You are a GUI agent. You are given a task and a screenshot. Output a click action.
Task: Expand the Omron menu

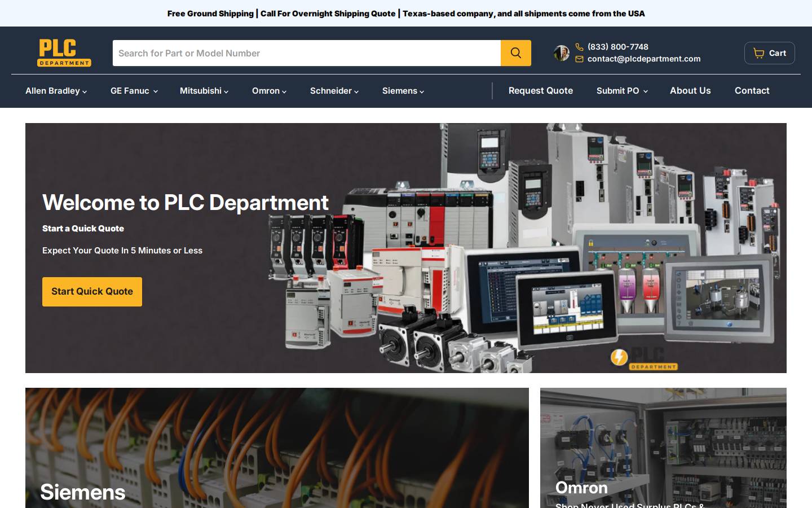269,91
